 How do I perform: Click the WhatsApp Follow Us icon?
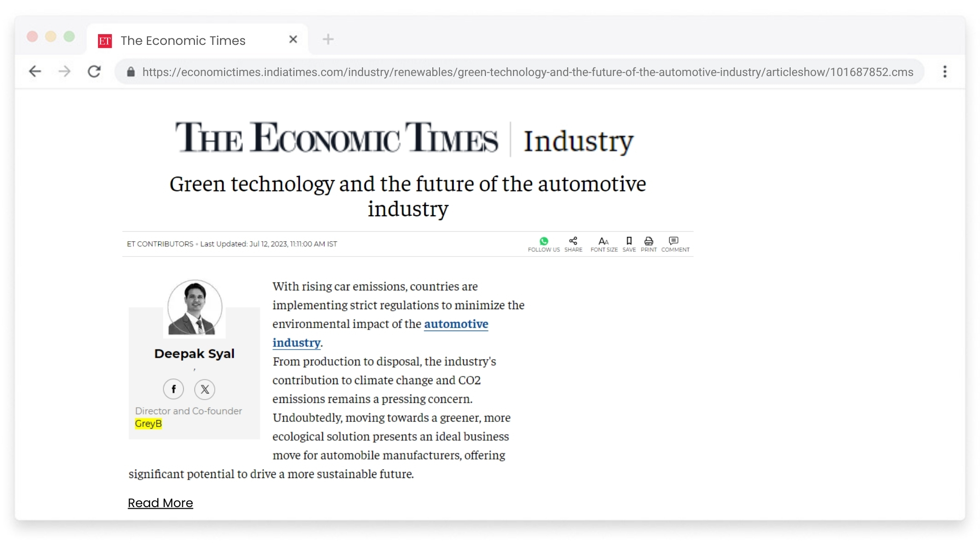pyautogui.click(x=544, y=240)
